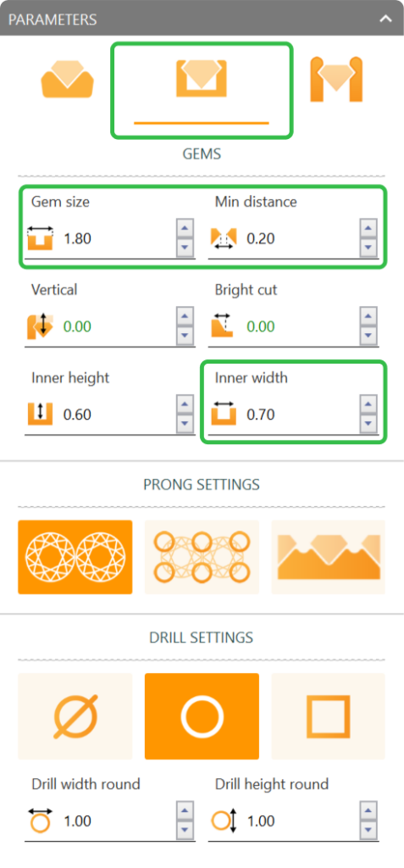
Task: Increase Vertical value with up arrow
Action: click(x=185, y=316)
